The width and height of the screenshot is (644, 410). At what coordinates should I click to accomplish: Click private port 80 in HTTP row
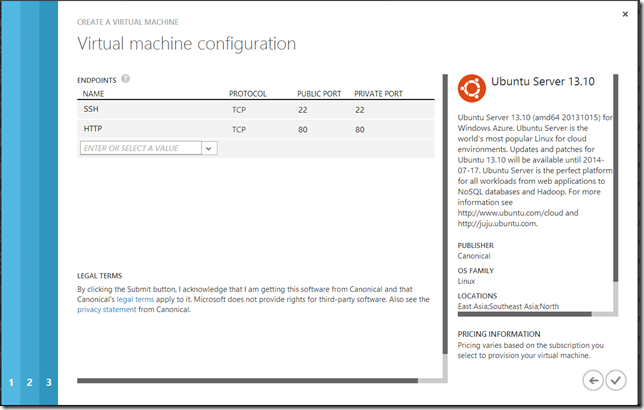360,130
